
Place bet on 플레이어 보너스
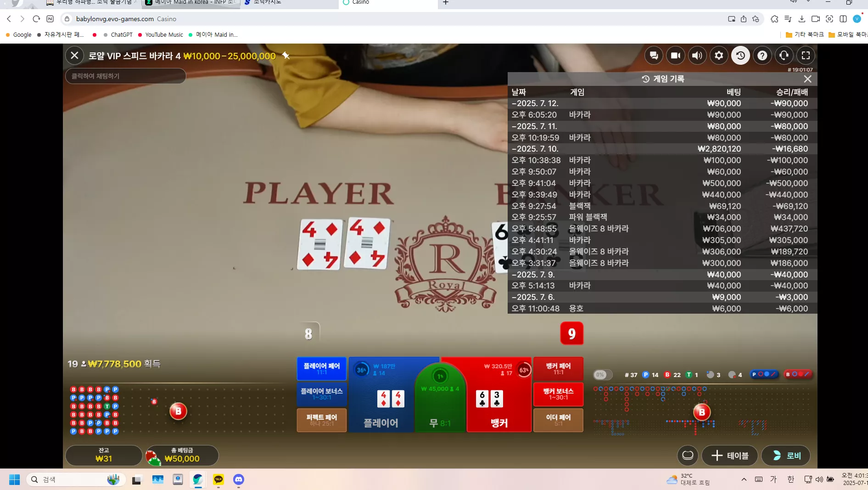[x=321, y=394]
